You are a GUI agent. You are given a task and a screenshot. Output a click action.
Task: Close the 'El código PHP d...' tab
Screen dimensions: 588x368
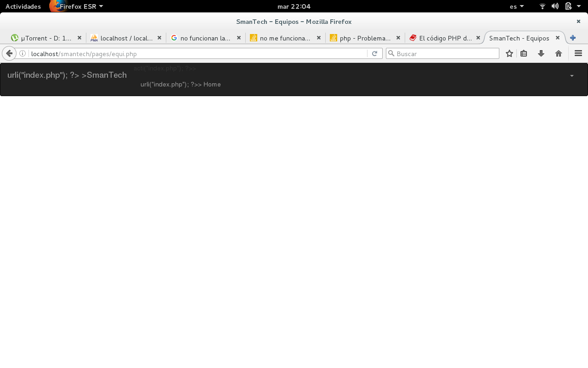point(478,38)
